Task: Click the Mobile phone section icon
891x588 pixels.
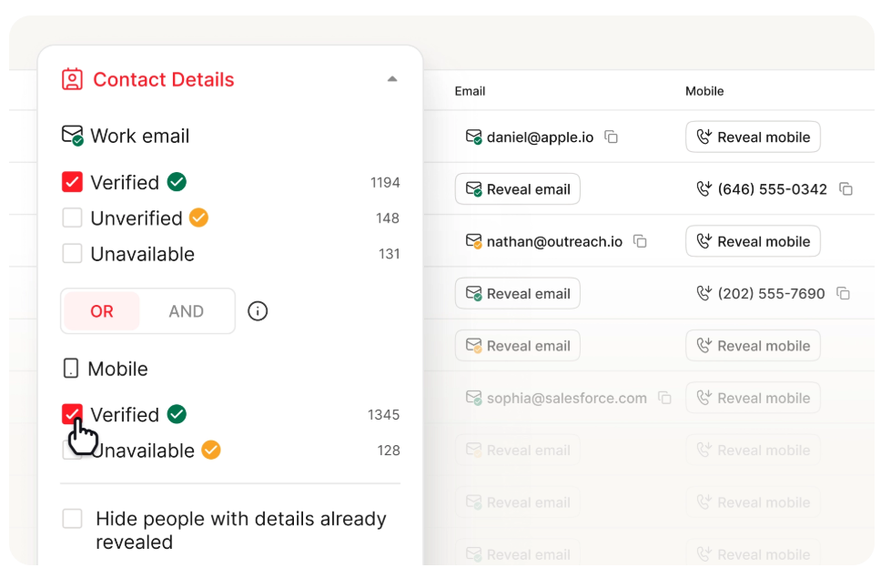Action: (70, 369)
